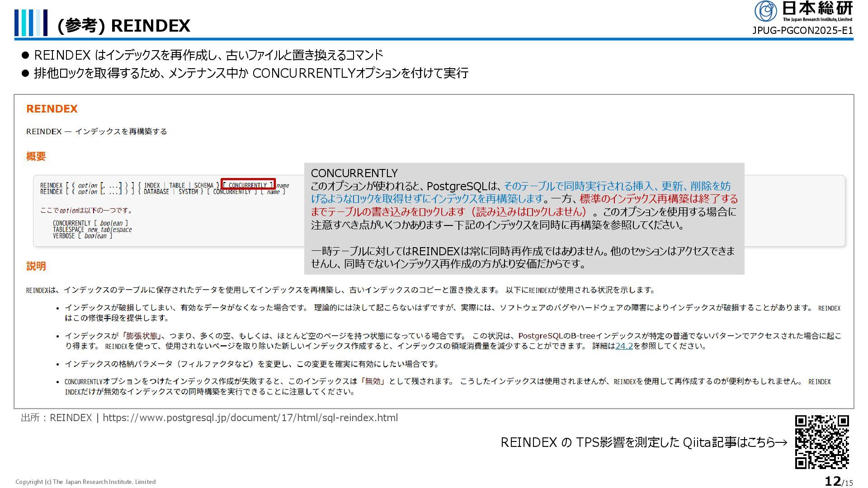Click the TABLESPACE new_tablespace option line
Image resolution: width=868 pixels, height=488 pixels.
(x=92, y=230)
